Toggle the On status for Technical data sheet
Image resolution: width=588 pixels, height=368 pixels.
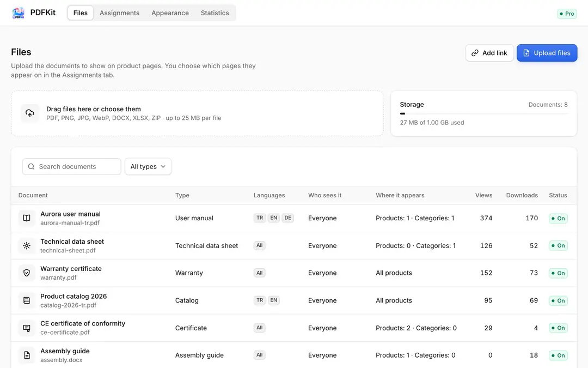pyautogui.click(x=558, y=245)
